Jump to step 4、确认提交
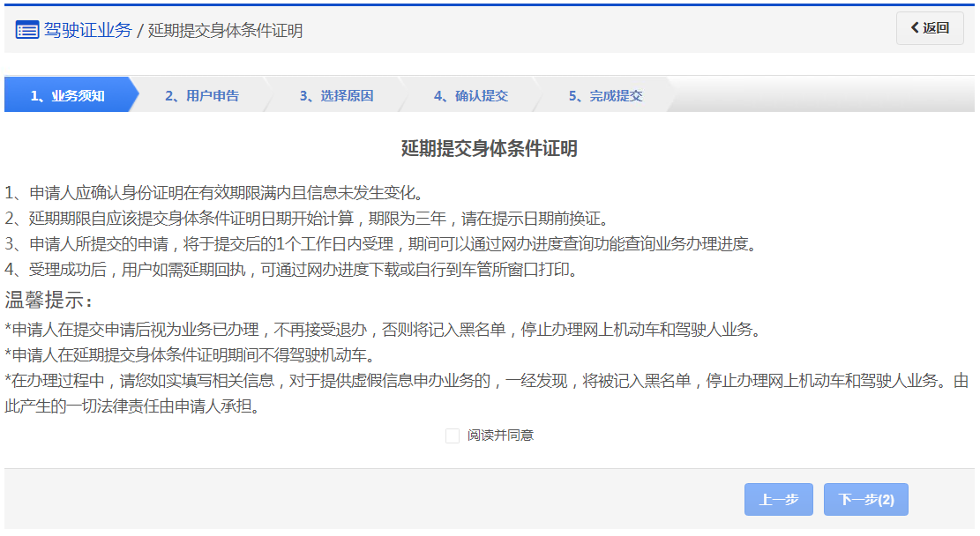This screenshot has height=536, width=980. pos(470,96)
